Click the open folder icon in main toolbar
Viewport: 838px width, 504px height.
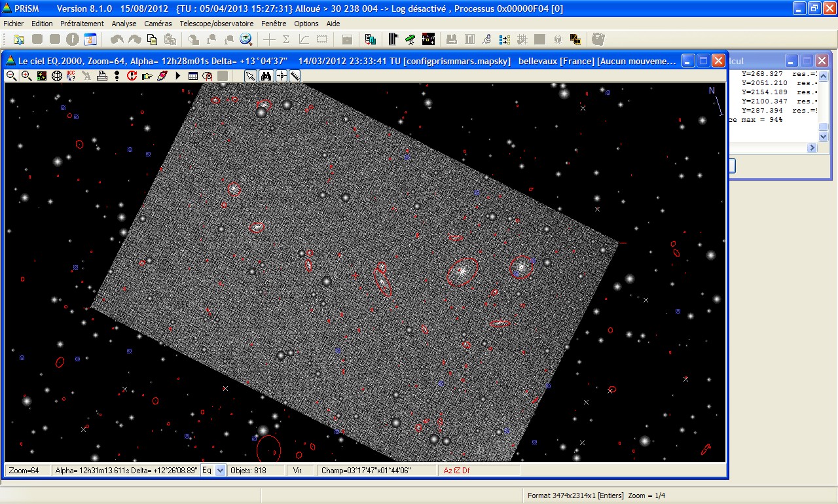[x=19, y=39]
